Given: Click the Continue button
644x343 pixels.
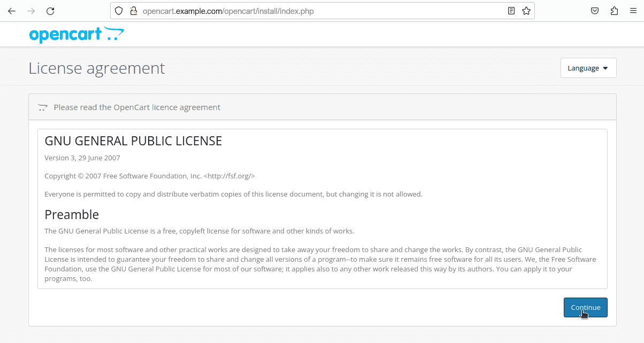Looking at the screenshot, I should pos(586,307).
